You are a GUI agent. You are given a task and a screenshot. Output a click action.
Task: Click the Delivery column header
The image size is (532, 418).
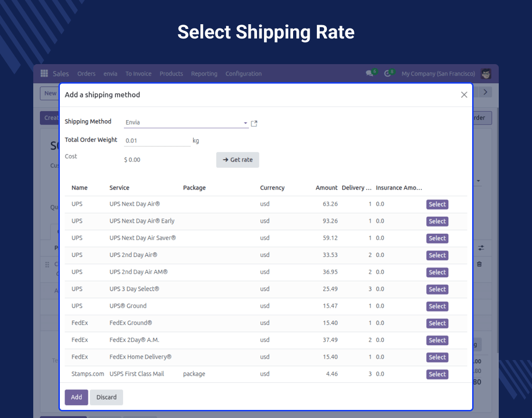tap(356, 188)
